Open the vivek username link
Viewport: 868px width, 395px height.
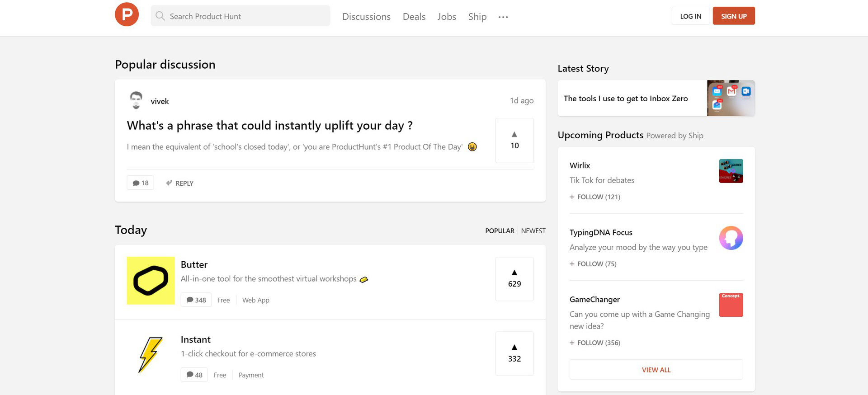[x=160, y=101]
